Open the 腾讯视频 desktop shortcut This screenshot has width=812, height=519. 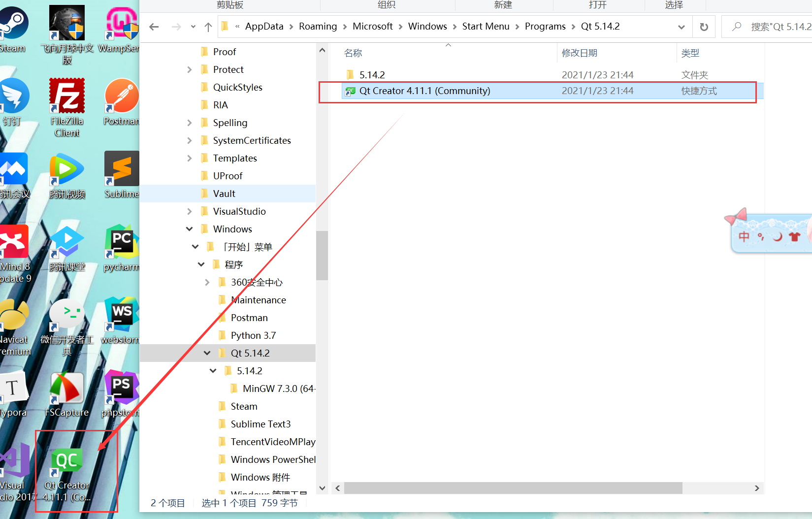(67, 175)
